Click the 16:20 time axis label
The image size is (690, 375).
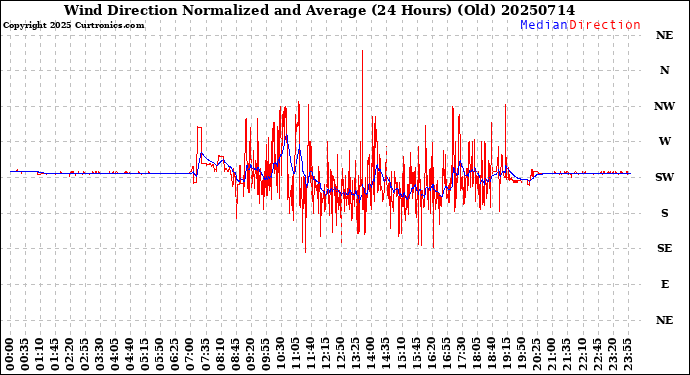[431, 354]
